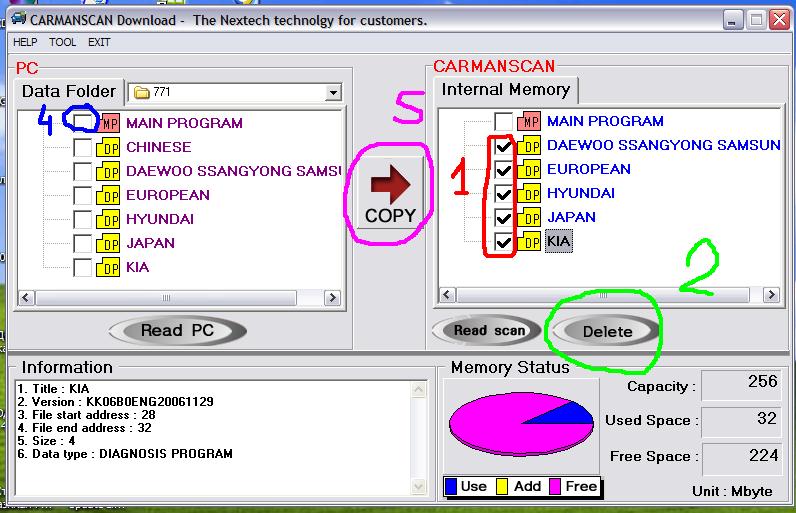The image size is (796, 513).
Task: Open the TOOL menu
Action: [62, 42]
